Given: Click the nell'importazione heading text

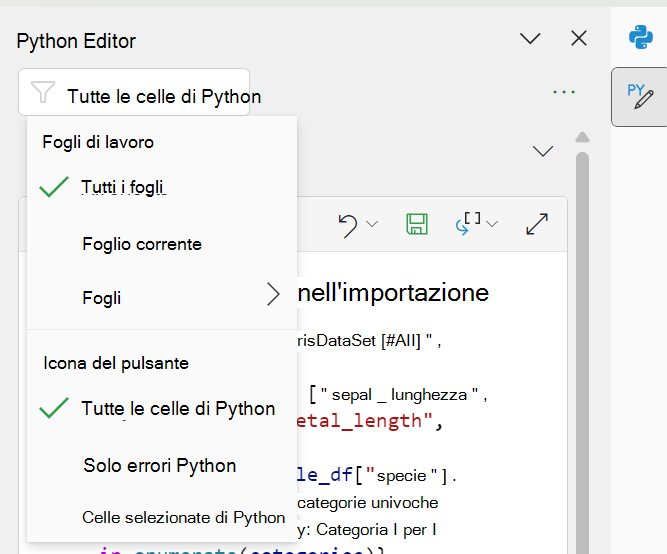Looking at the screenshot, I should (393, 293).
